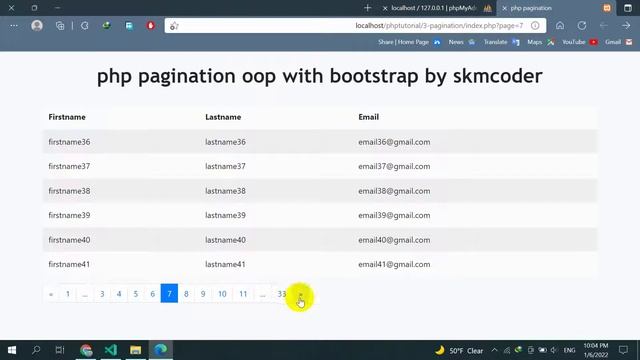Click the Email column header
Screen dimensions: 640x360
pyautogui.click(x=369, y=117)
